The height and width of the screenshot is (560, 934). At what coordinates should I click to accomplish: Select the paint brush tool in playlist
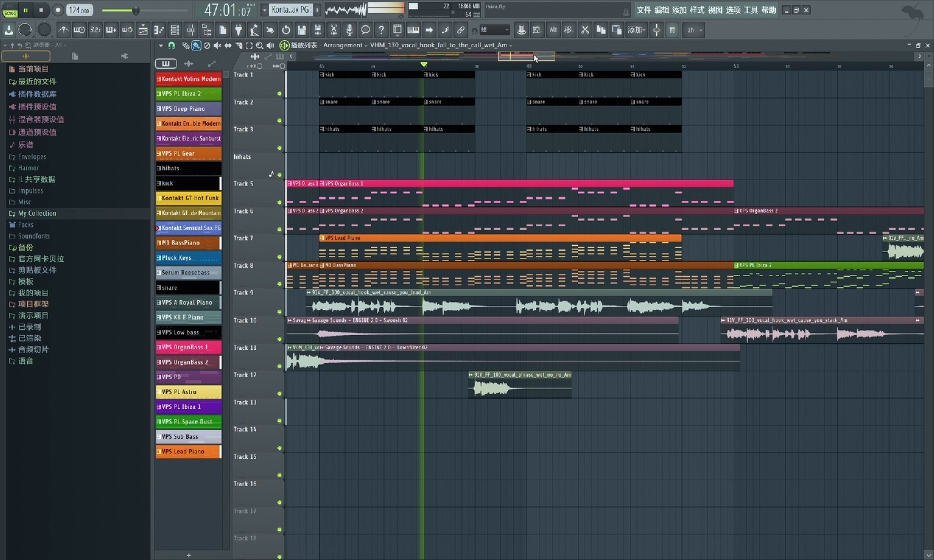[196, 45]
